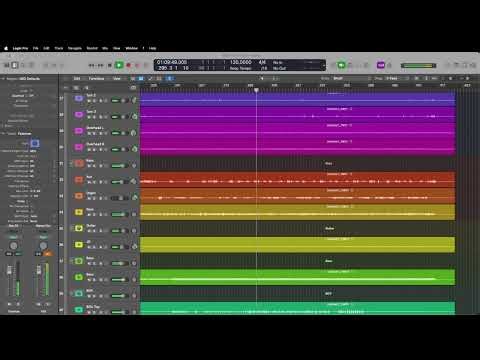The width and height of the screenshot is (480, 360).
Task: Solo the blue-violet first track
Action: (94, 101)
